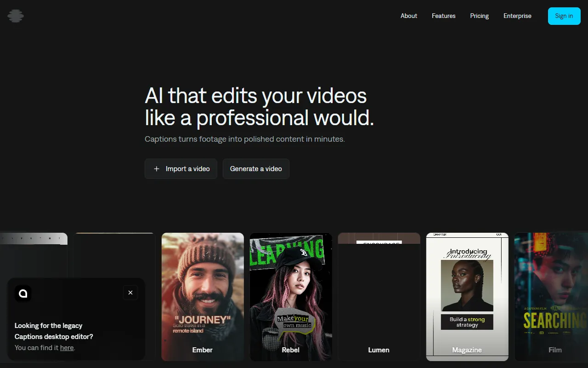Click the Generate a video button
Image resolution: width=588 pixels, height=368 pixels.
[256, 169]
